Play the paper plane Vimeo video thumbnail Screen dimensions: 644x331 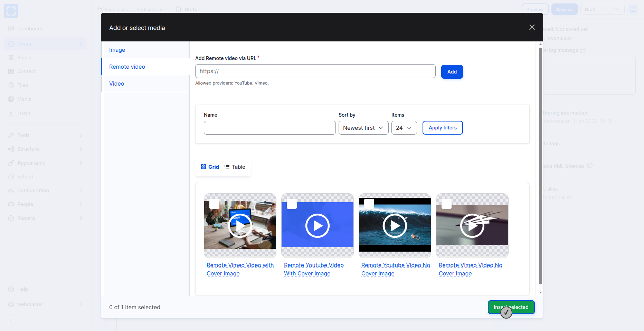pos(472,226)
